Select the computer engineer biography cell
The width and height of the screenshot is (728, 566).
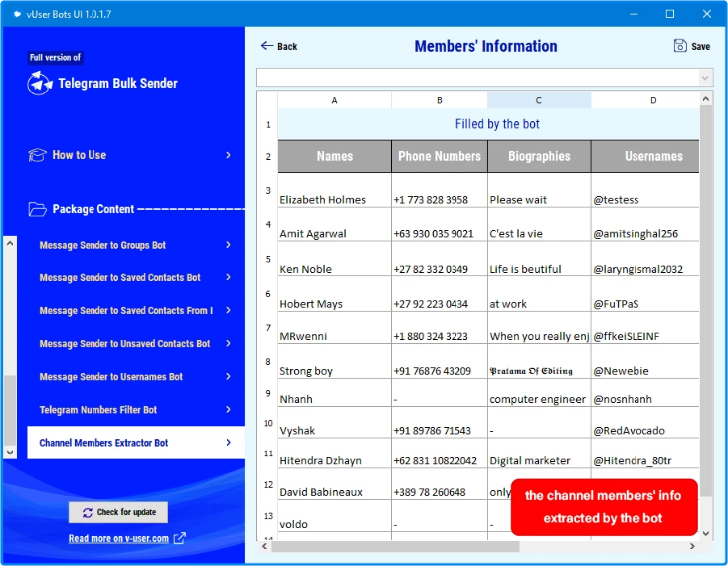coord(539,393)
